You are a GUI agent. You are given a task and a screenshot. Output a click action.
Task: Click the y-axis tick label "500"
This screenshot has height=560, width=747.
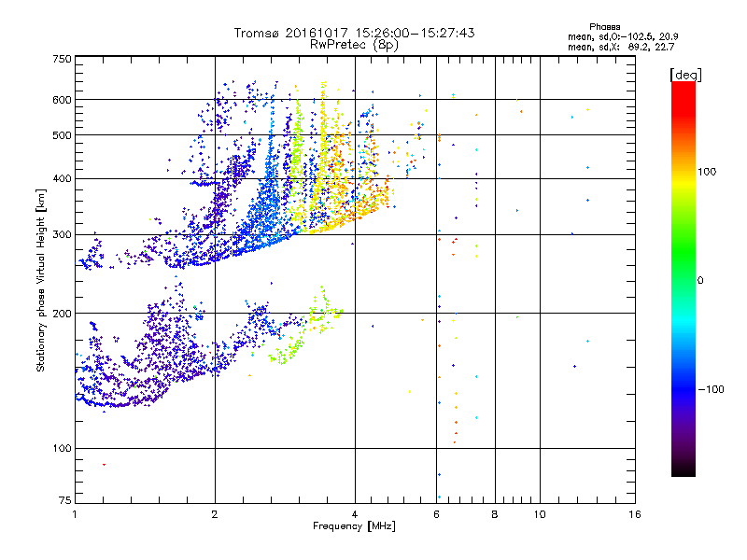tap(62, 135)
